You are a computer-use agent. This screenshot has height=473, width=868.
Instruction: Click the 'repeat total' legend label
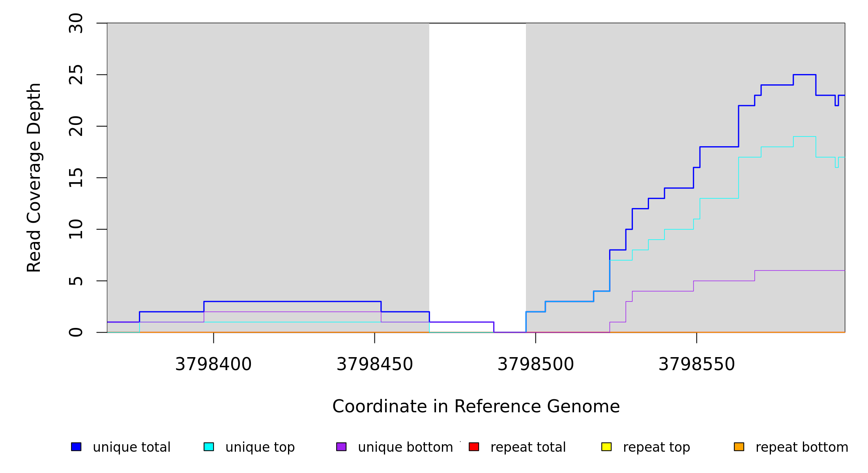click(x=528, y=447)
